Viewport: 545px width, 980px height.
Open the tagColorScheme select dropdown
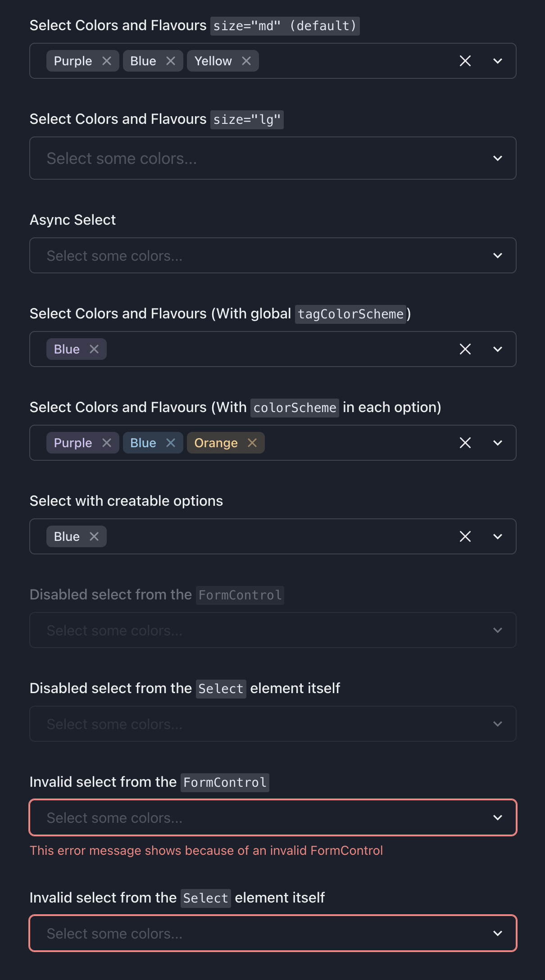coord(497,349)
